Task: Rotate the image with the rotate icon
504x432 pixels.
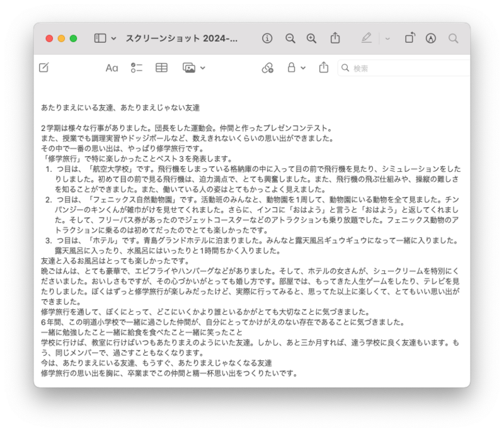Action: pyautogui.click(x=409, y=38)
